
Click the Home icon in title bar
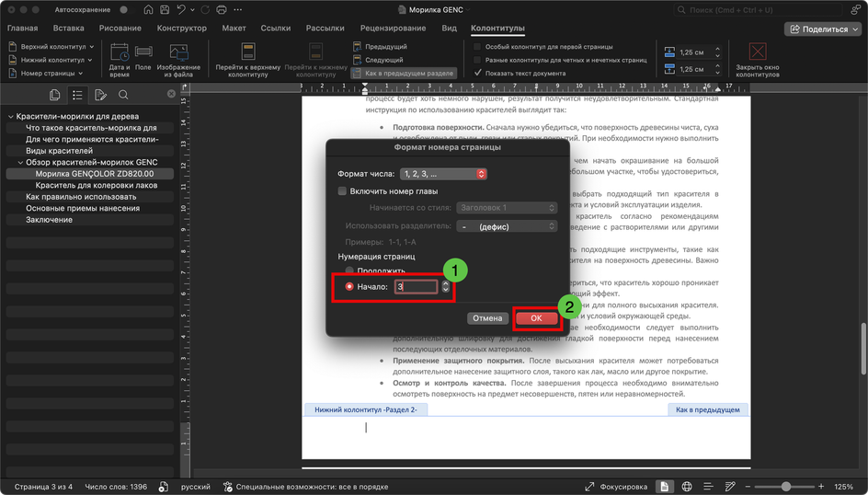(x=148, y=9)
